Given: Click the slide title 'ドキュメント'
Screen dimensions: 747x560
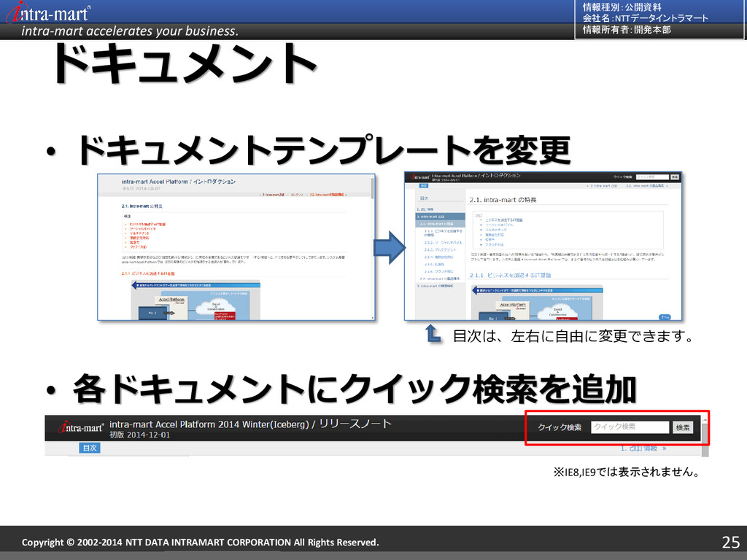Looking at the screenshot, I should [185, 64].
